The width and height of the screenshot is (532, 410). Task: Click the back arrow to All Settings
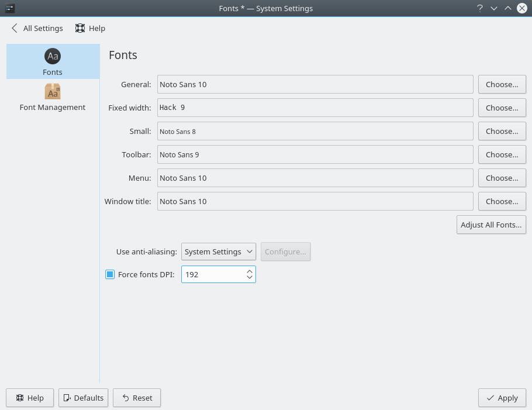pos(14,28)
